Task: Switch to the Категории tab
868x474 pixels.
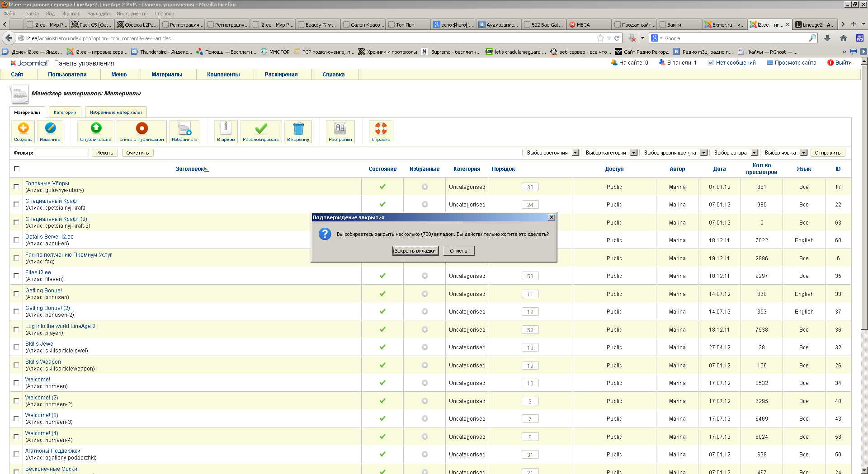Action: click(65, 112)
